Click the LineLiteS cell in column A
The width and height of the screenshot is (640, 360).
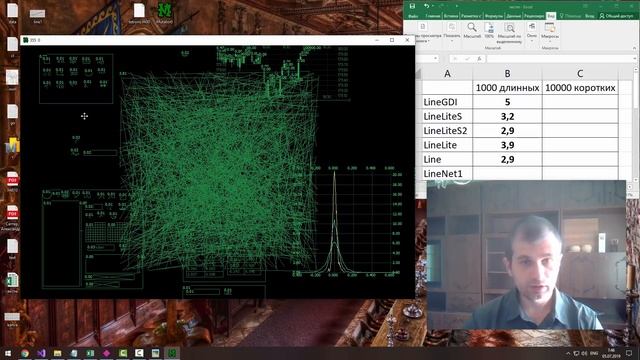pyautogui.click(x=447, y=116)
